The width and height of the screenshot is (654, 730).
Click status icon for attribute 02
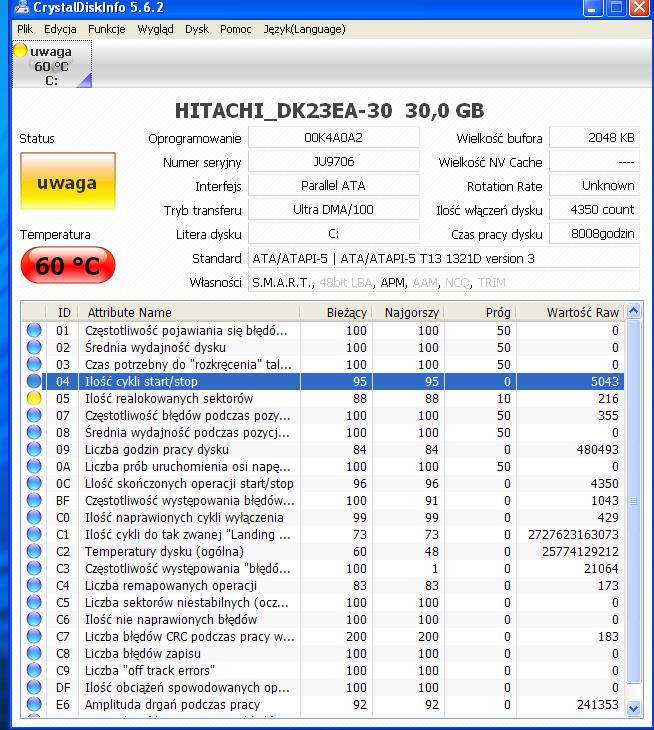tap(34, 347)
